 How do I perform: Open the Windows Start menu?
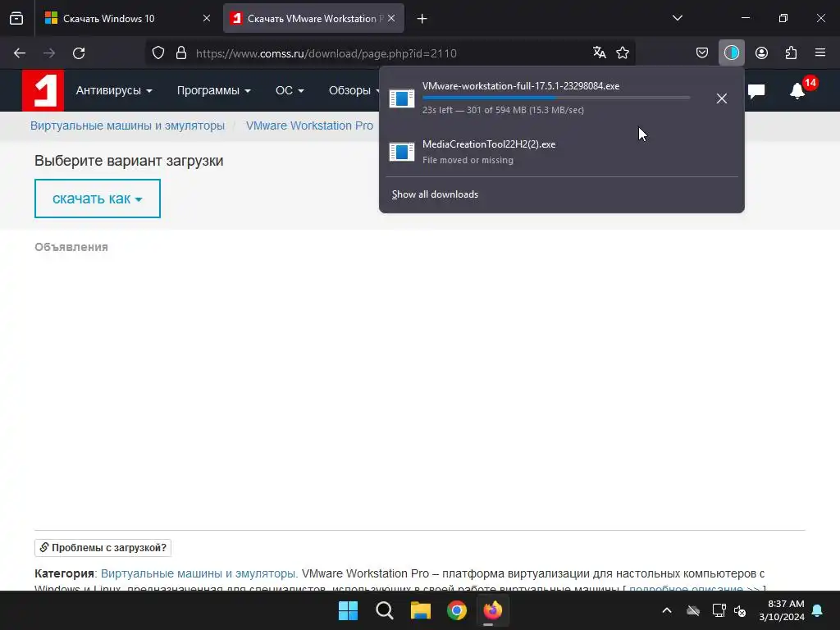(x=348, y=610)
